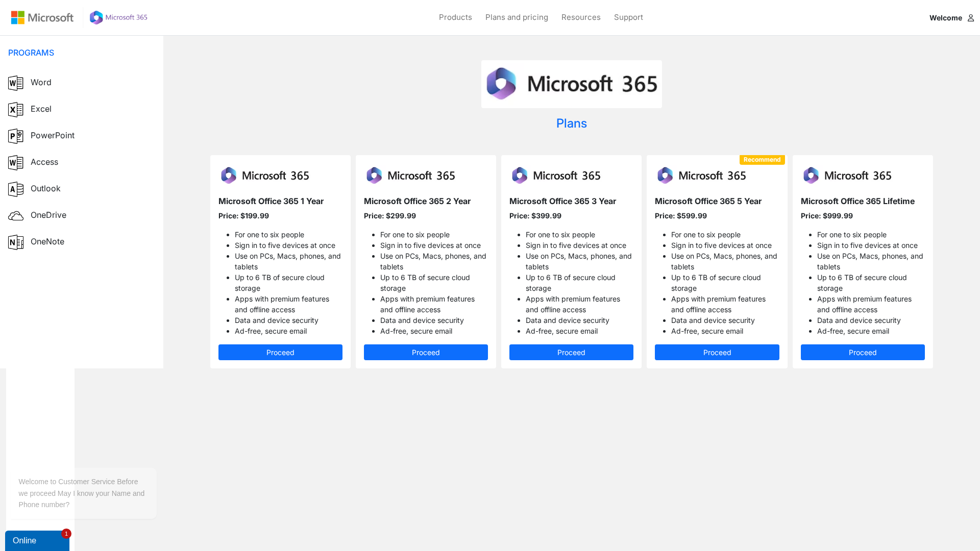
Task: Click the PowerPoint program icon
Action: pyautogui.click(x=16, y=136)
